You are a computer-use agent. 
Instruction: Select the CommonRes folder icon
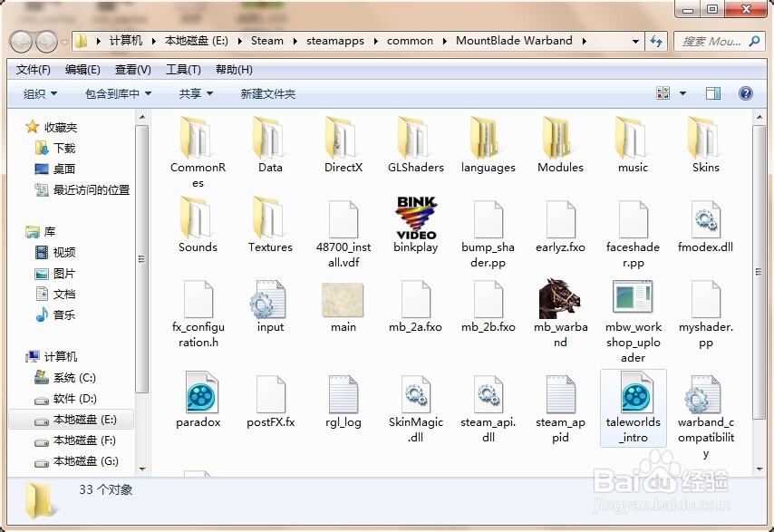click(x=198, y=138)
